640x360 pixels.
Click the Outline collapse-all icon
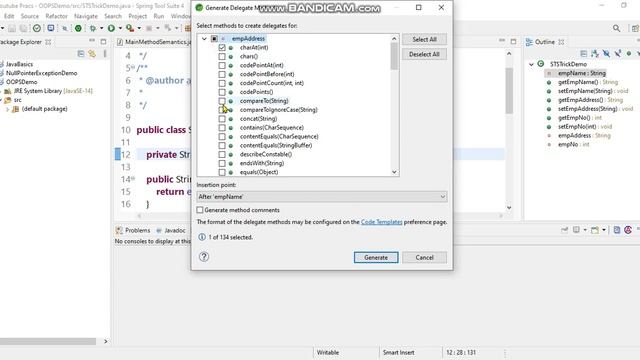[584, 54]
